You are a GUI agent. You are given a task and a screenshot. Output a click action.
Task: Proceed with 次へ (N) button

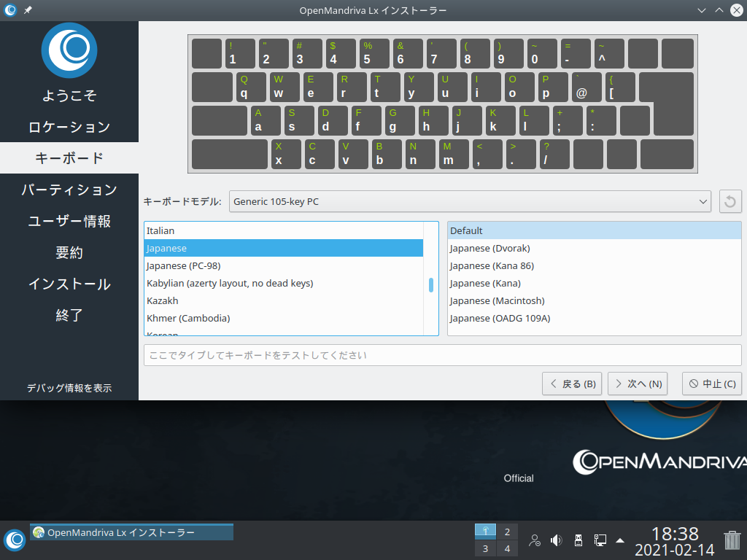pos(638,384)
